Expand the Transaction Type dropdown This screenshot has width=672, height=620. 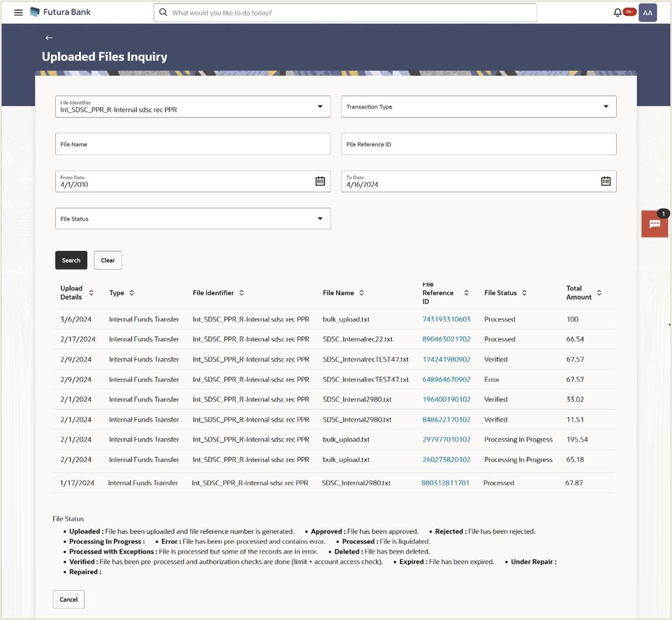coord(606,106)
